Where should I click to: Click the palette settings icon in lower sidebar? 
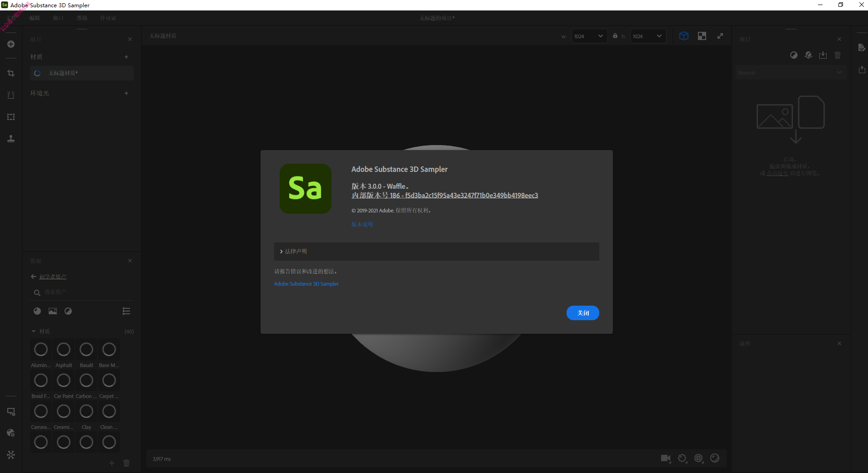tap(11, 433)
